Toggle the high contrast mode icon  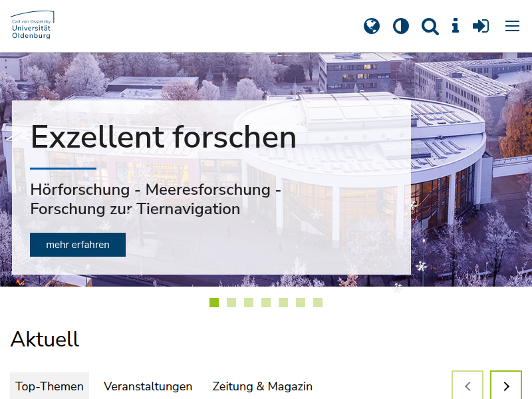[x=401, y=26]
